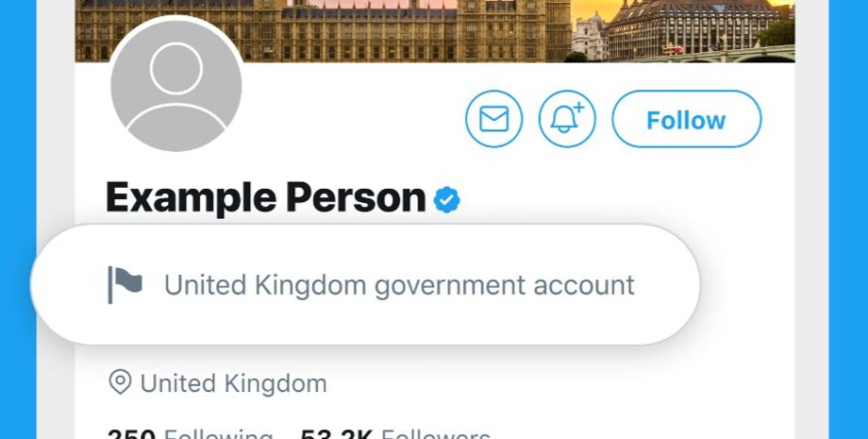Turn on notifications with the bell icon

[567, 120]
